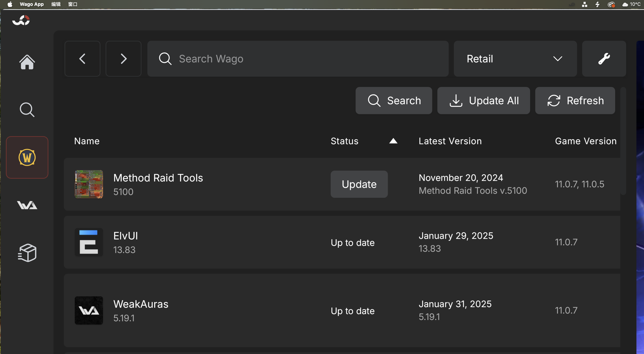Click the Update All button
The width and height of the screenshot is (644, 354).
tap(483, 101)
